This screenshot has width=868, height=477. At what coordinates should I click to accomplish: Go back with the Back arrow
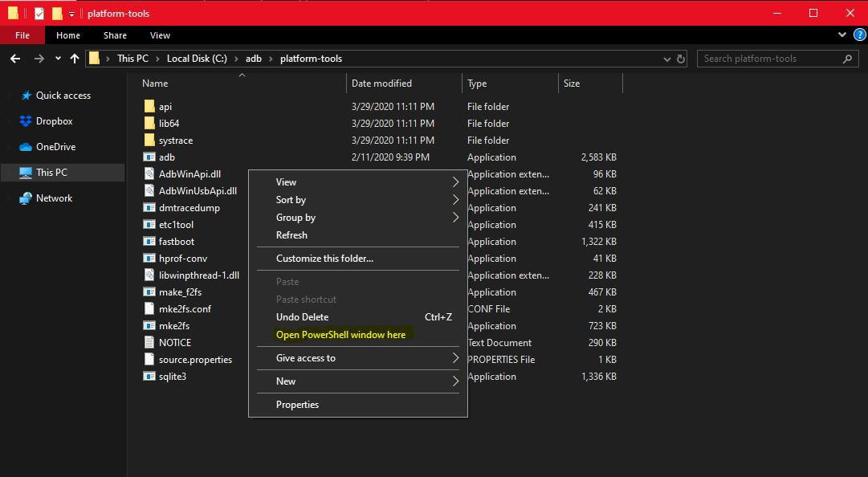pyautogui.click(x=15, y=59)
